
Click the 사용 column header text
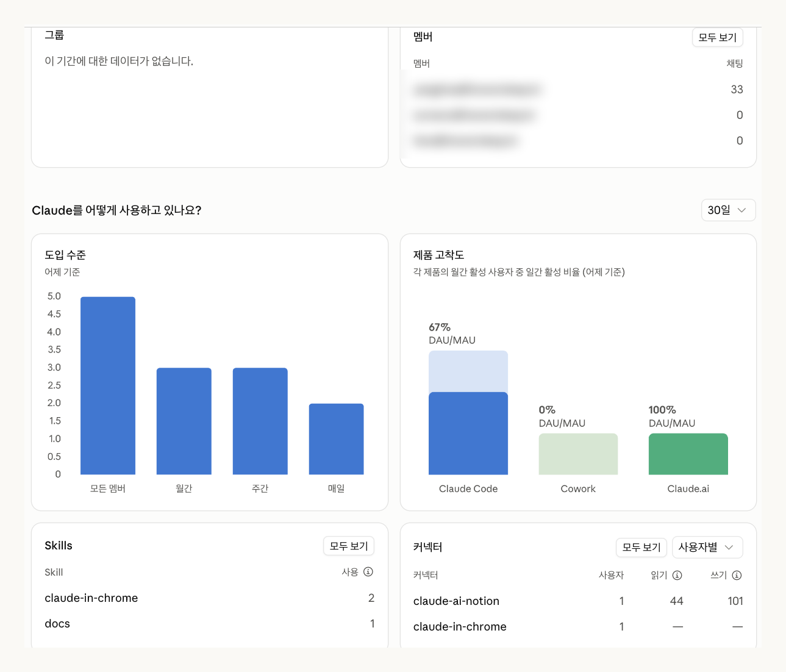tap(350, 572)
